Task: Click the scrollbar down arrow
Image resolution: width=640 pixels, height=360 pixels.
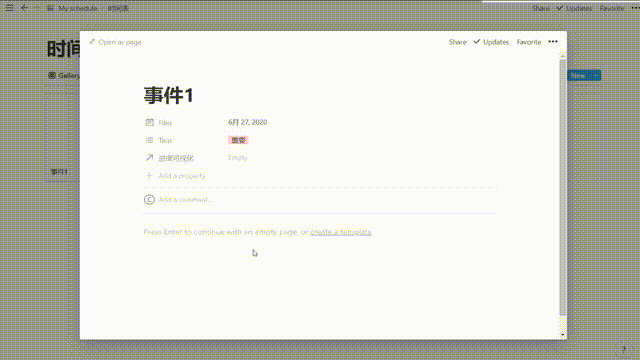Action: pos(562,335)
